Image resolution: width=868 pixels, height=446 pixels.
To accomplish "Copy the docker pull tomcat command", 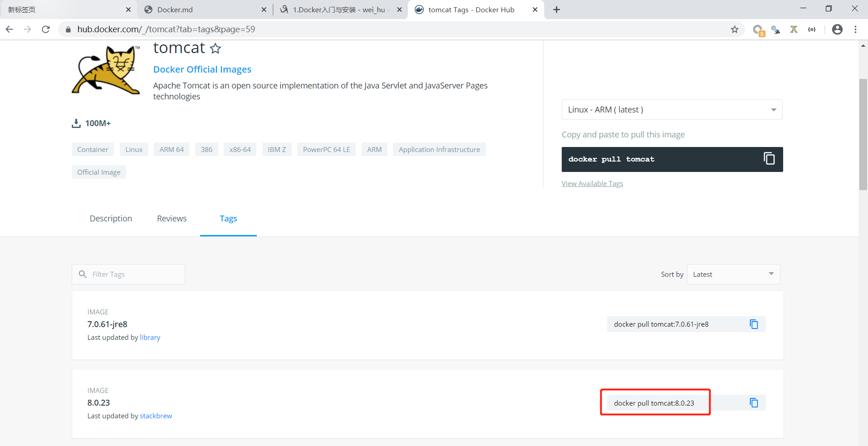I will point(769,158).
